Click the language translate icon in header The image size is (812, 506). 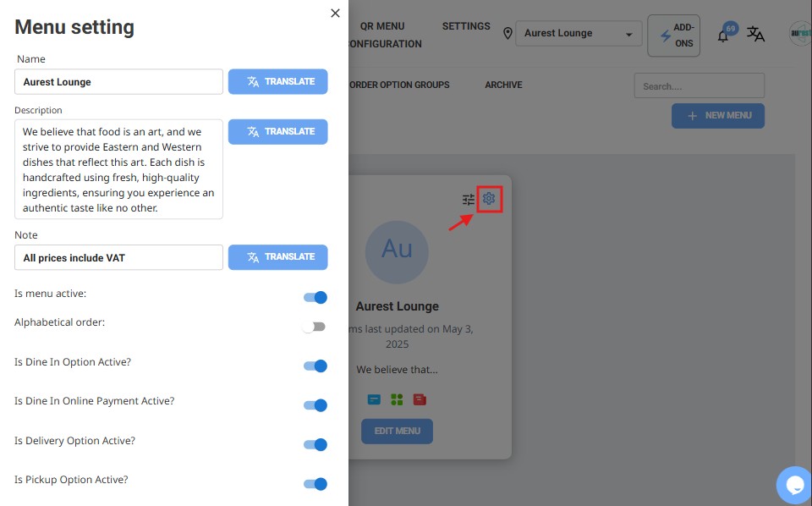pos(755,35)
